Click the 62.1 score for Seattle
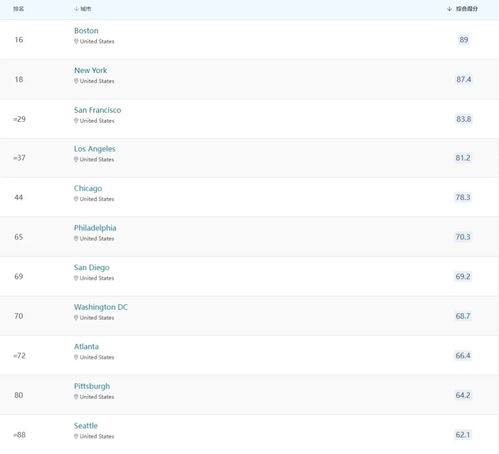Screen dimensions: 499x454 click(x=463, y=435)
